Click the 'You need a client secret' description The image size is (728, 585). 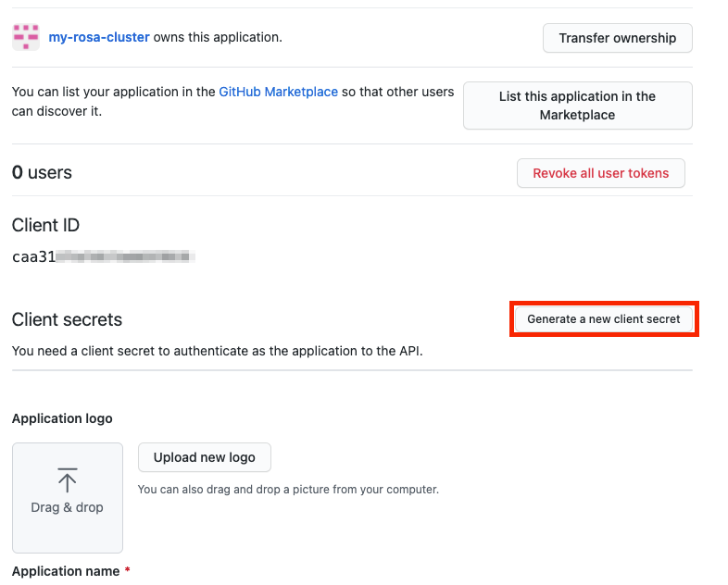217,351
